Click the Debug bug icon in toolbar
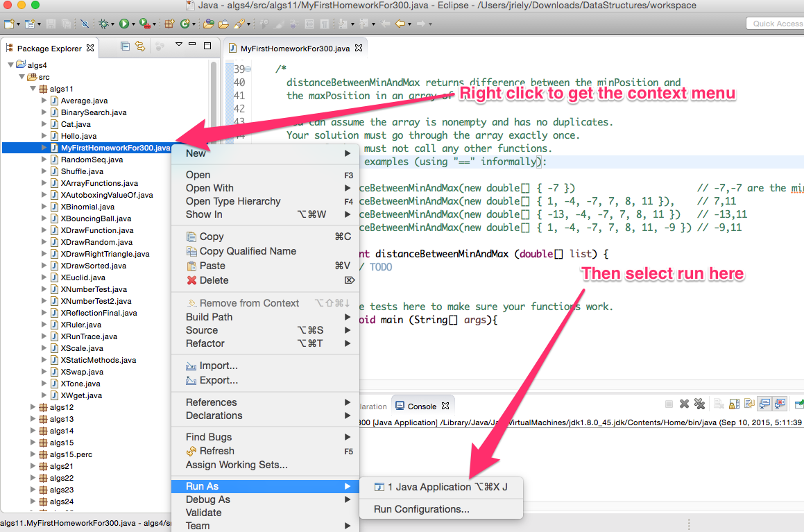This screenshot has width=804, height=532. pyautogui.click(x=103, y=24)
